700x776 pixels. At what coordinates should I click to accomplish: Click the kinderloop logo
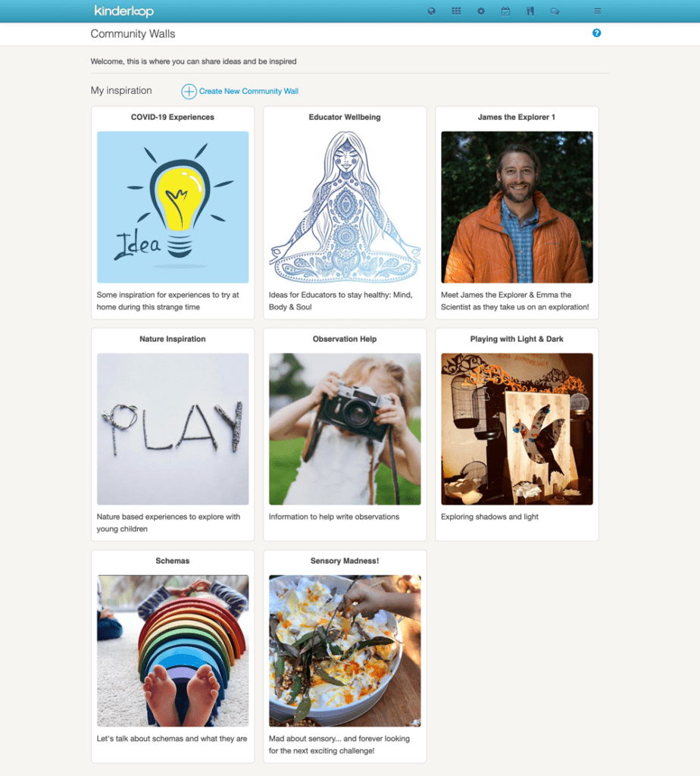point(124,11)
